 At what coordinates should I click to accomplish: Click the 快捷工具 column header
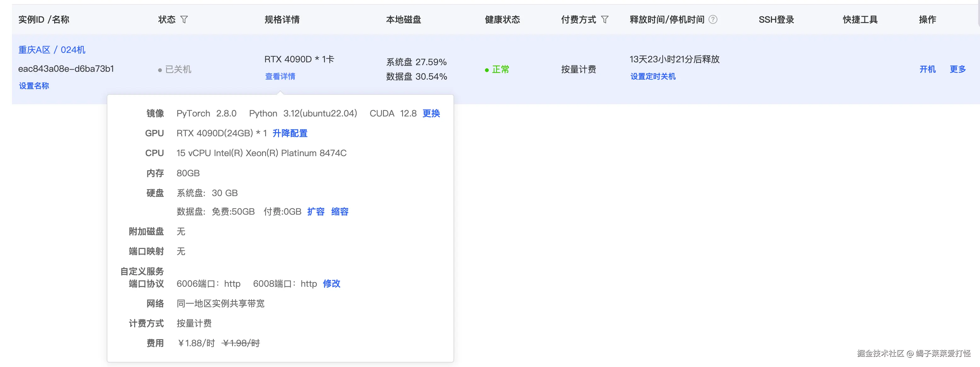[860, 20]
